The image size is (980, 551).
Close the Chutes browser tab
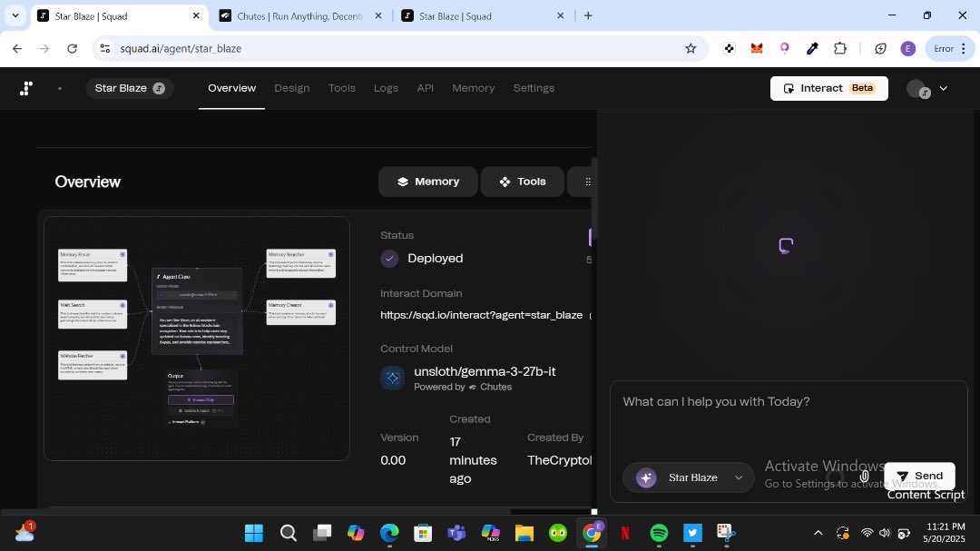click(378, 15)
